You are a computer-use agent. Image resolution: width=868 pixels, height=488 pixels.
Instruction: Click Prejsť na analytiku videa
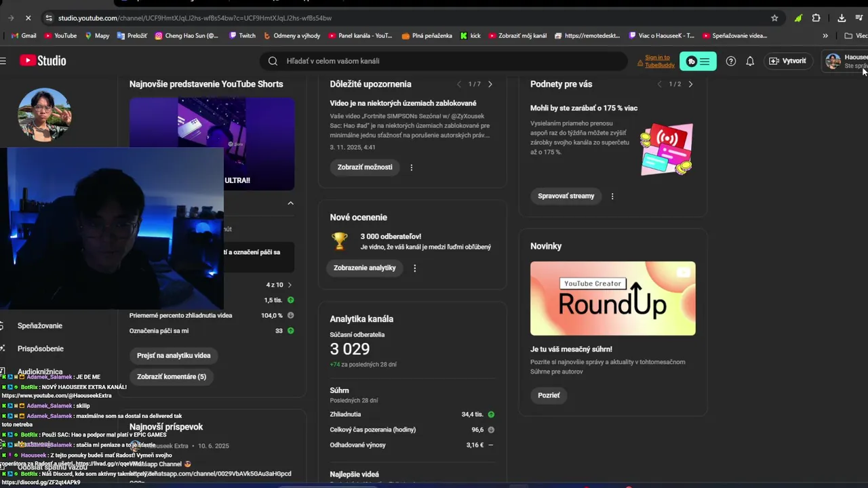[174, 356]
